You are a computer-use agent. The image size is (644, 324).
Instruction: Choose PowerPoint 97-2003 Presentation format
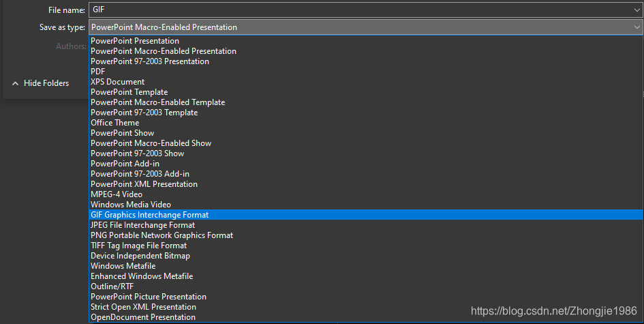[x=366, y=61]
